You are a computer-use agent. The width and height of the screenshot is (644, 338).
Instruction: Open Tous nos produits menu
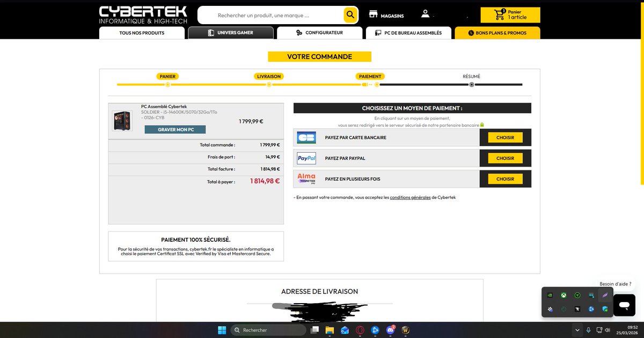click(x=142, y=33)
